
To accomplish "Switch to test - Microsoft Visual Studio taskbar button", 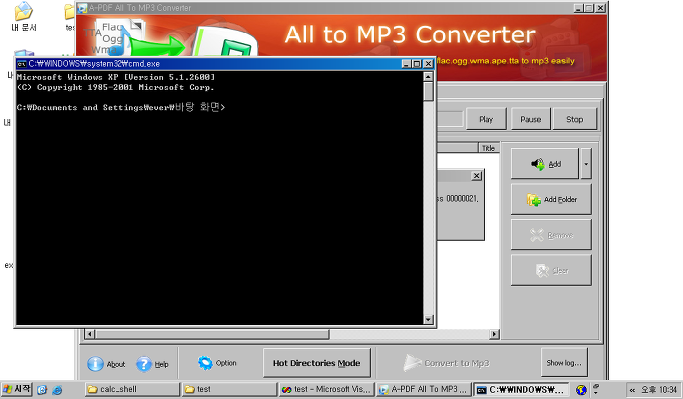I will tap(326, 389).
